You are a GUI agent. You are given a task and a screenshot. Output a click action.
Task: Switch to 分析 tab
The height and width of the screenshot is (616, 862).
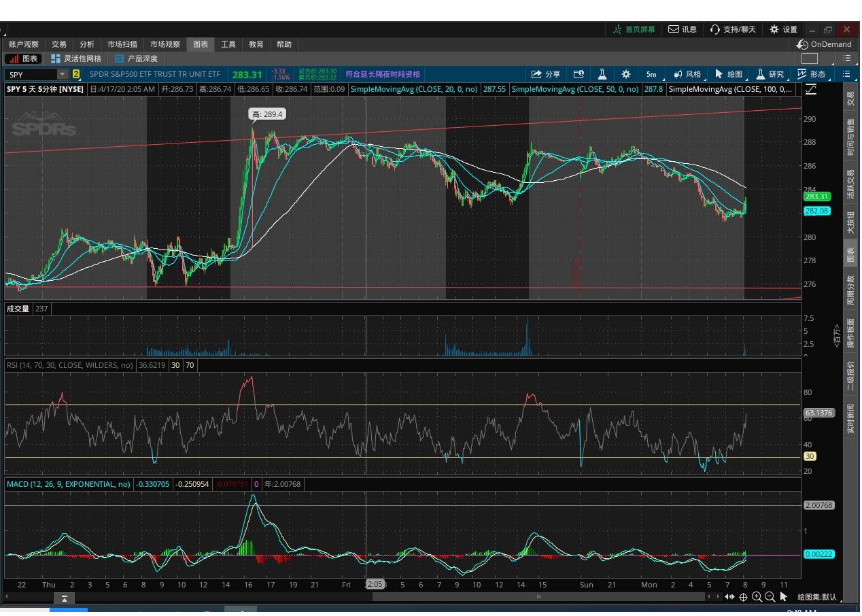point(87,44)
